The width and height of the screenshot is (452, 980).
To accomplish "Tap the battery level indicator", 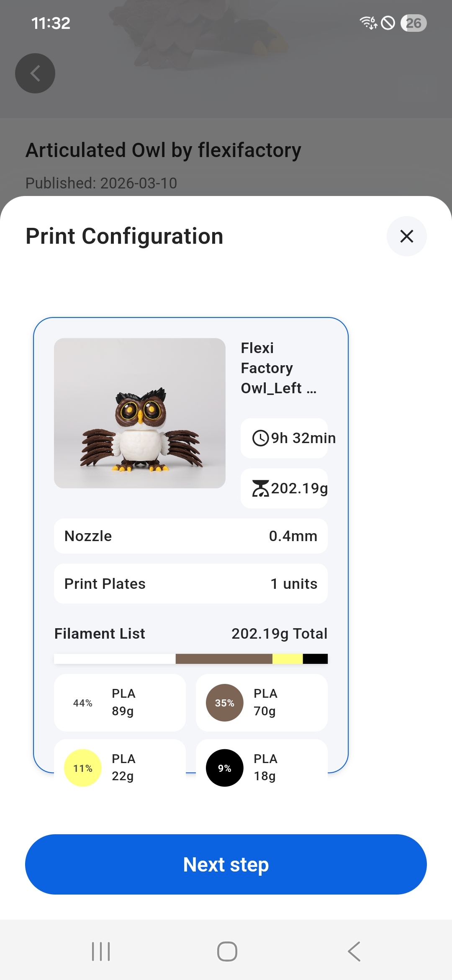I will [x=413, y=23].
